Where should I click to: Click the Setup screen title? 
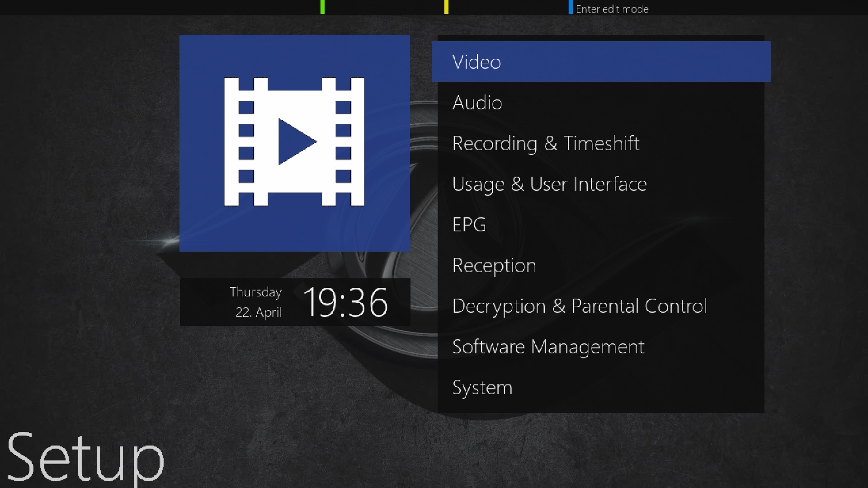[x=85, y=457]
